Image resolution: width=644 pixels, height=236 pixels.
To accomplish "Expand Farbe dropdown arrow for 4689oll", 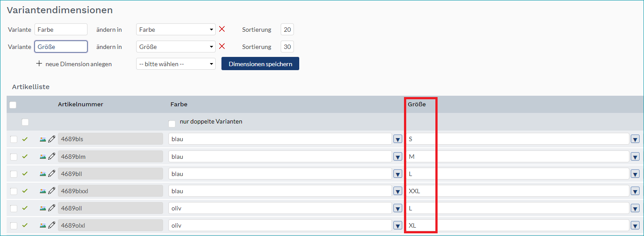I will [398, 208].
